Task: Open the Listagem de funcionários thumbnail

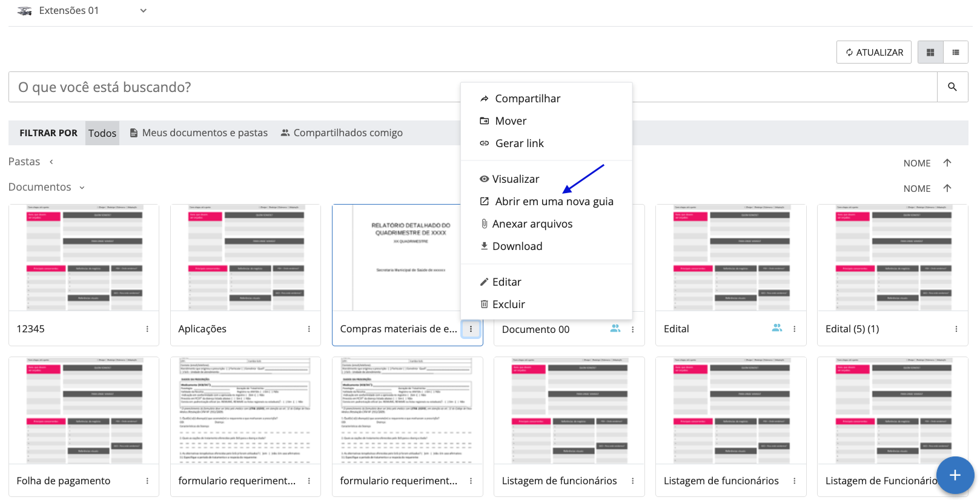Action: click(x=569, y=410)
